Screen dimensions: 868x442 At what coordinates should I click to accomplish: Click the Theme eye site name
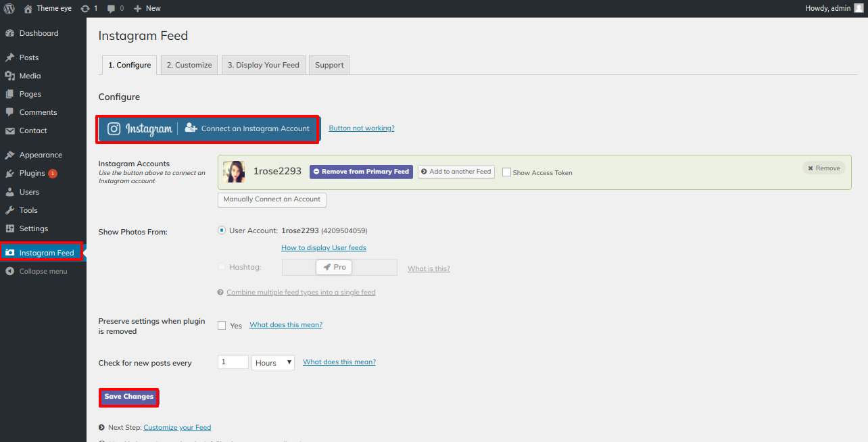(54, 9)
